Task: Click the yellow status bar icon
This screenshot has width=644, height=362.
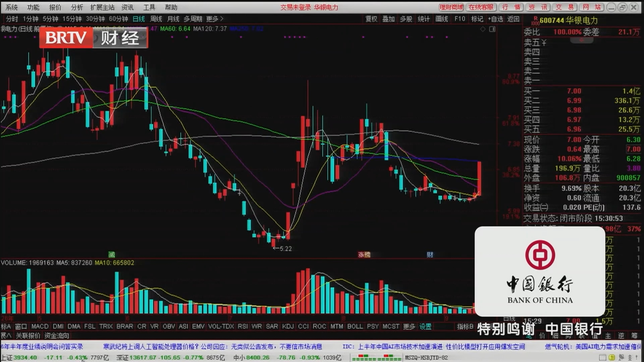Action: [x=612, y=358]
